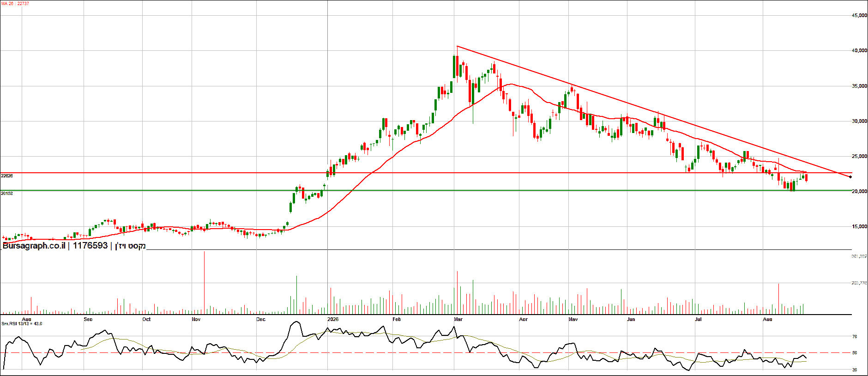Select the RSI 30 scale label

[855, 370]
